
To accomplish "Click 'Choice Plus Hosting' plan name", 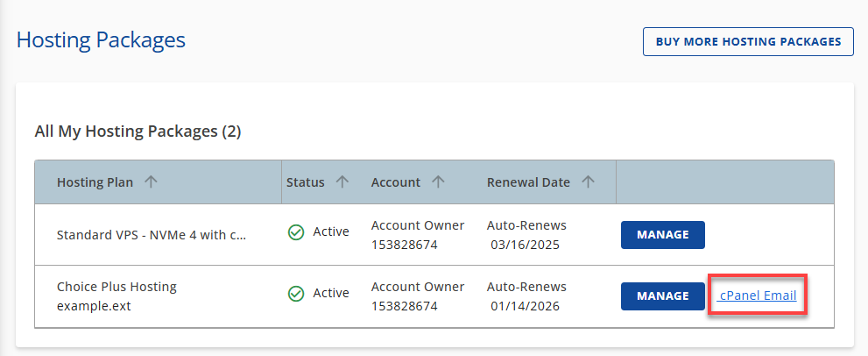I will click(x=116, y=287).
